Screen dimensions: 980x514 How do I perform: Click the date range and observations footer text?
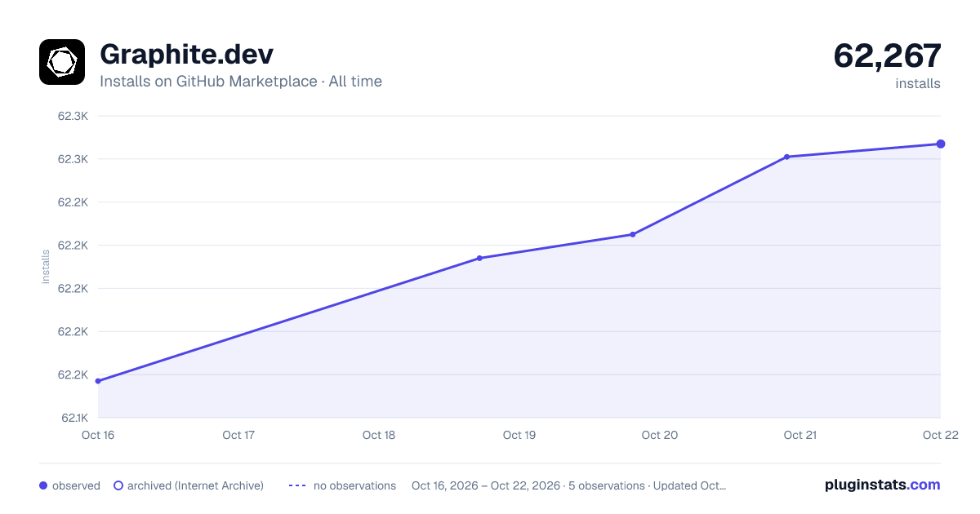click(569, 485)
